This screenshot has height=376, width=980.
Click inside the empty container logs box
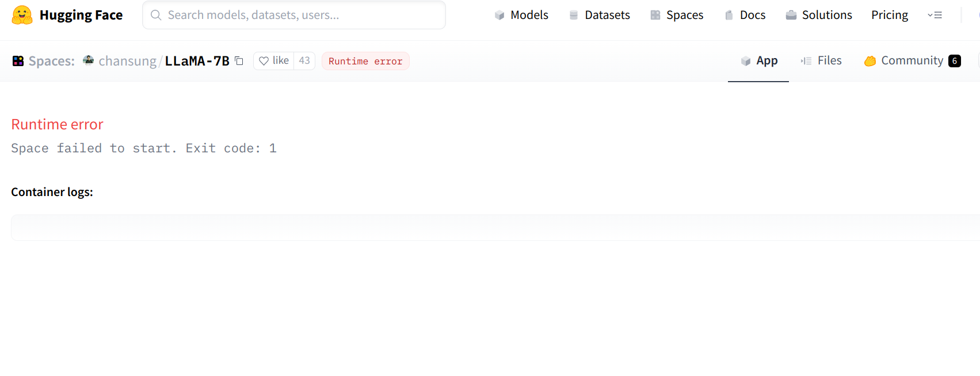pyautogui.click(x=495, y=228)
